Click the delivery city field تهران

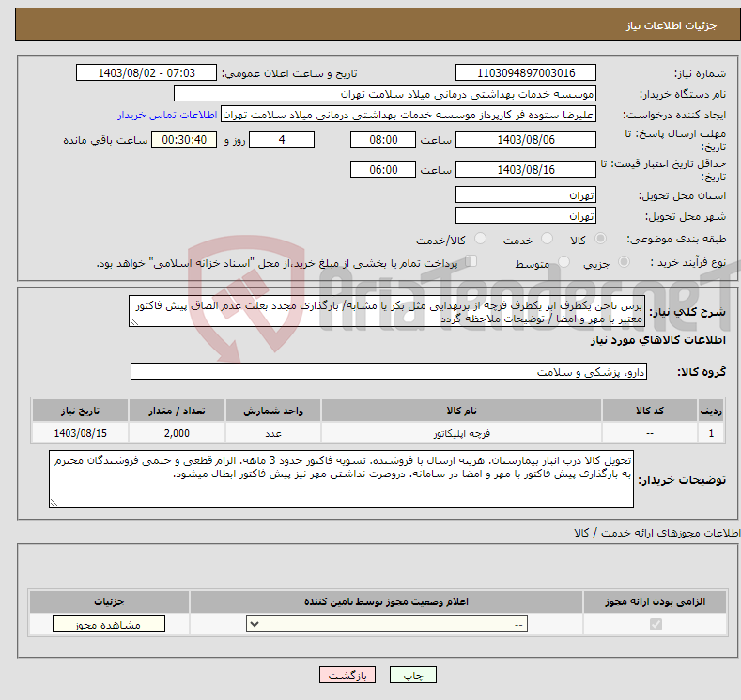point(526,215)
